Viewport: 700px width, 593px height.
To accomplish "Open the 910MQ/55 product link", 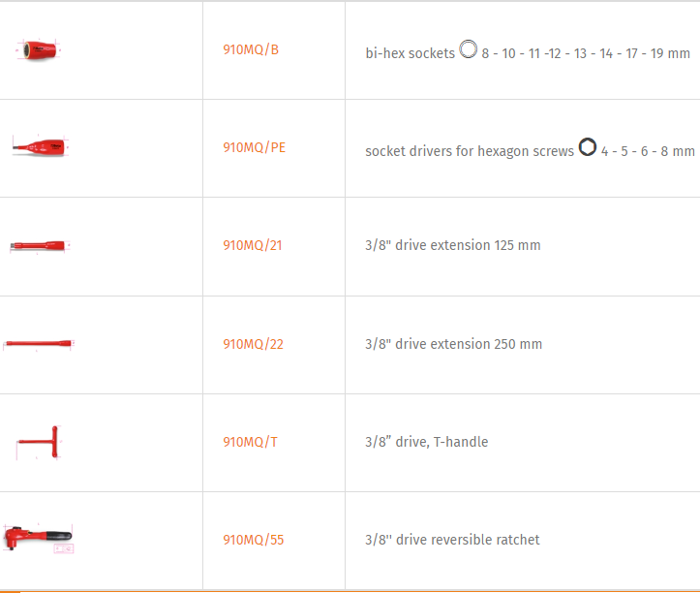I will (x=253, y=540).
